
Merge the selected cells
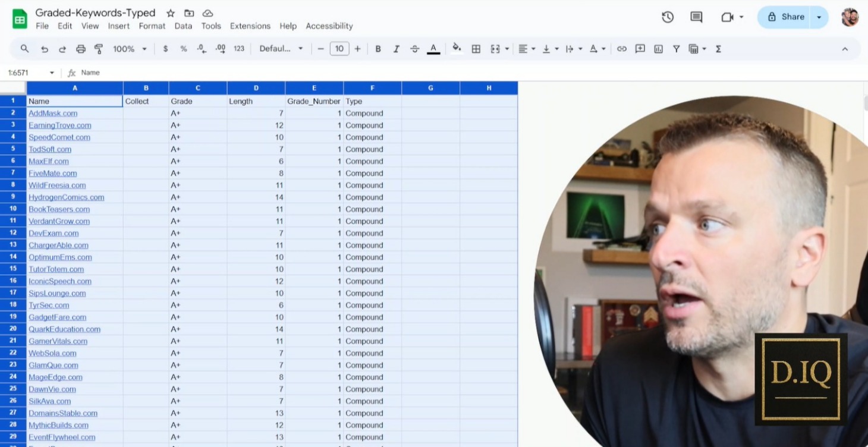tap(495, 49)
